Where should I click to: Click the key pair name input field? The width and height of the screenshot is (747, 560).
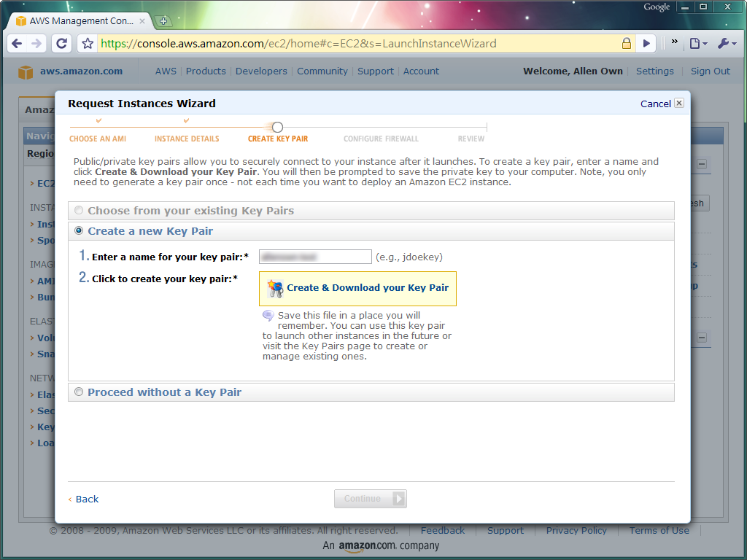315,257
